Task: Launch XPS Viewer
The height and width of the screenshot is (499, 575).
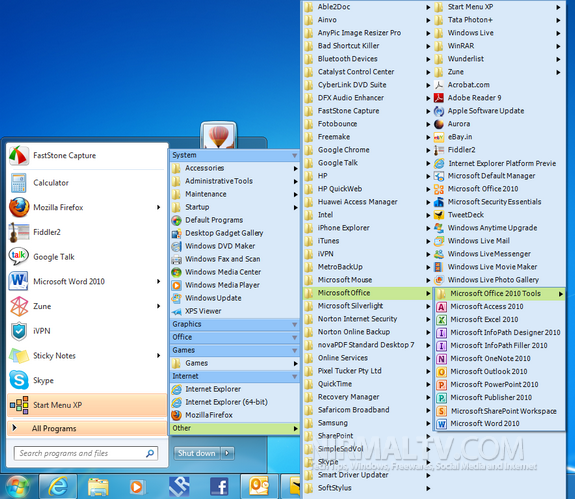Action: coord(235,311)
